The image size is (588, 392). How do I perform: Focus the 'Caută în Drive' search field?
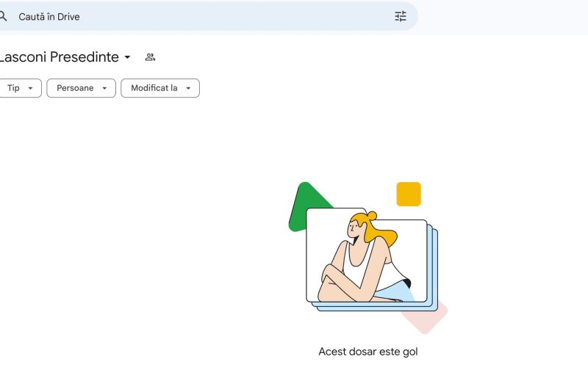(x=208, y=16)
